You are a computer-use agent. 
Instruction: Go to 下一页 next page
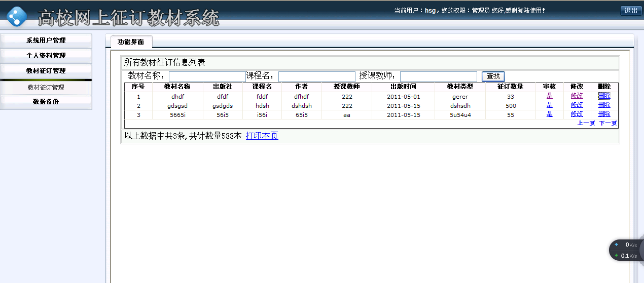[608, 123]
